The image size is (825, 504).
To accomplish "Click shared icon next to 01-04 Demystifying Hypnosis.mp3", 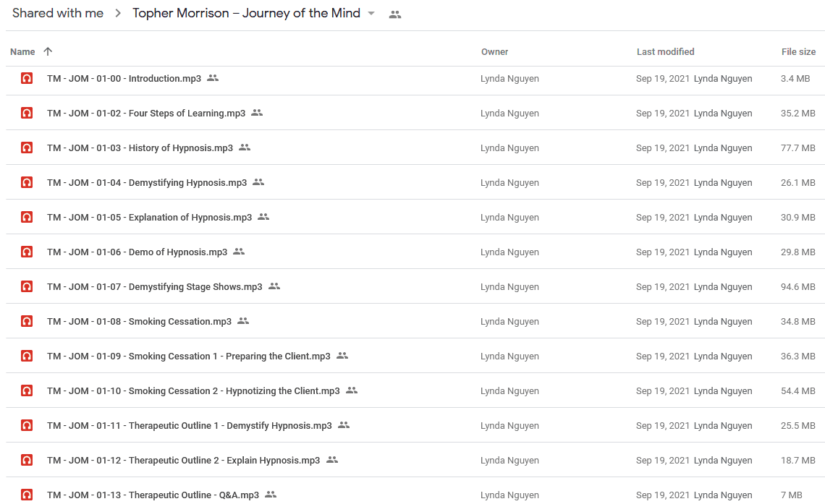I will tap(258, 181).
